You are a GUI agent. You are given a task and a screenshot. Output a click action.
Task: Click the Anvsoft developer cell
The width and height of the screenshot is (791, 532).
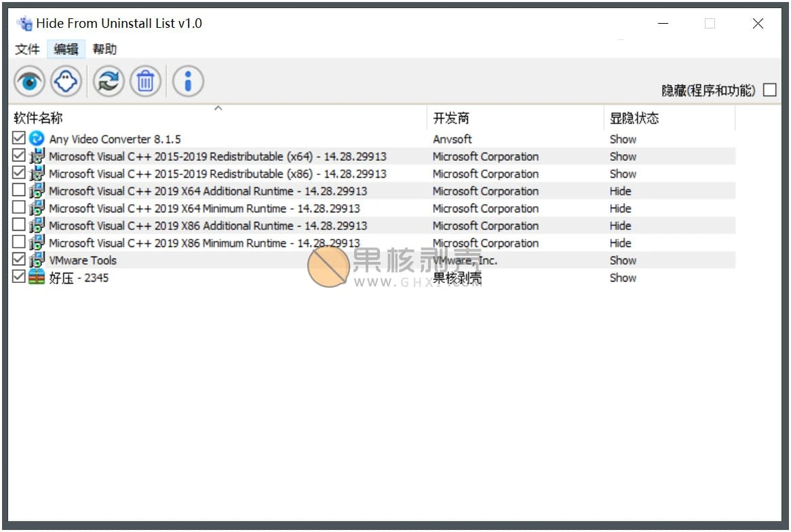452,139
